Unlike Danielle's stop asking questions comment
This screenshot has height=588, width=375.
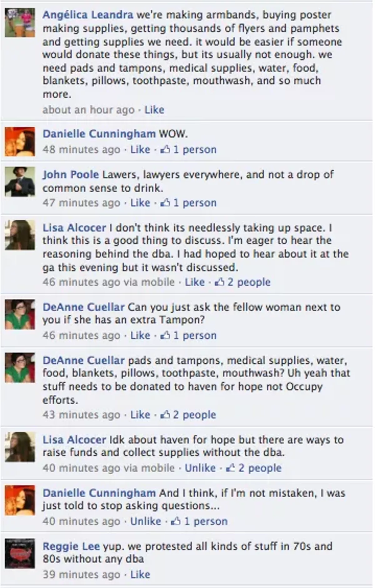146,521
